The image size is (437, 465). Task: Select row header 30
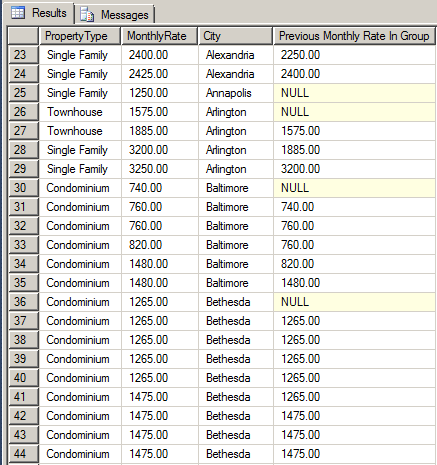point(23,188)
